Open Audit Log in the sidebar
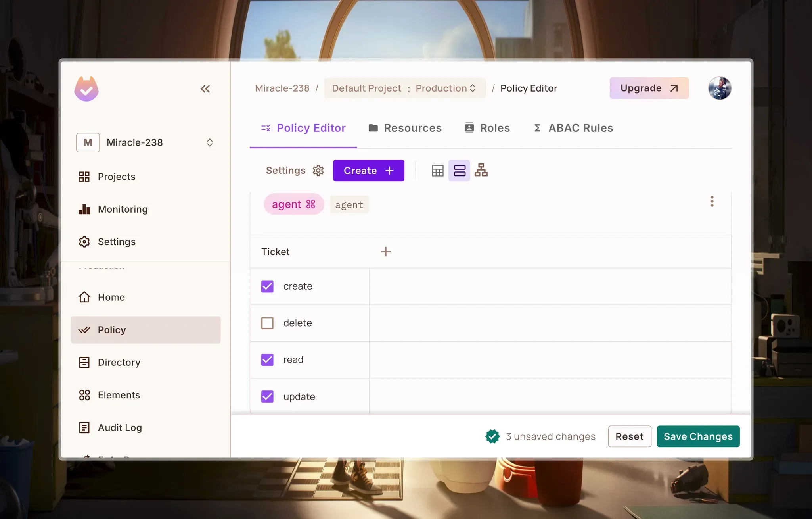The height and width of the screenshot is (519, 812). tap(120, 428)
